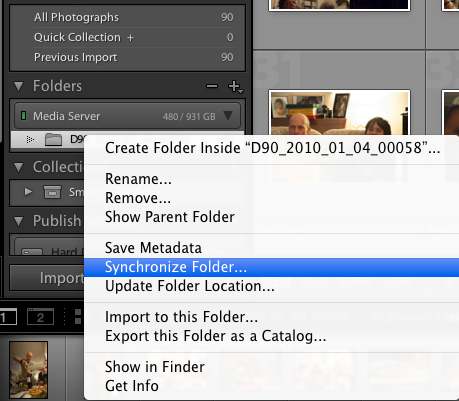Select Save Metadata in context menu
The image size is (459, 401).
pyautogui.click(x=153, y=248)
